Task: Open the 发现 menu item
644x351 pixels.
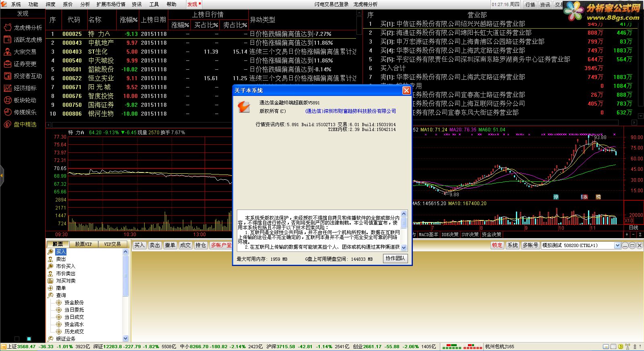Action: 194,4
